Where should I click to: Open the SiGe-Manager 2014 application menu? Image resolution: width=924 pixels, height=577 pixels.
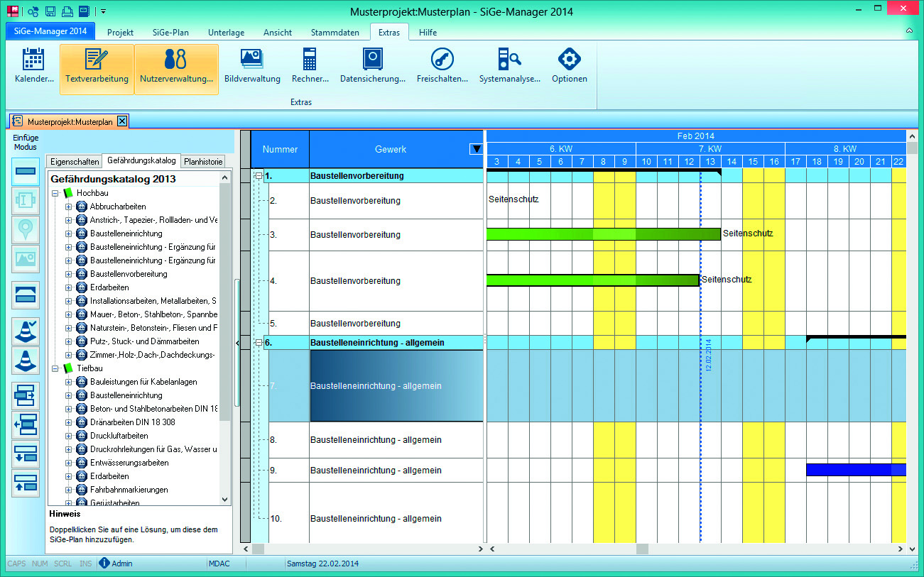coord(51,31)
